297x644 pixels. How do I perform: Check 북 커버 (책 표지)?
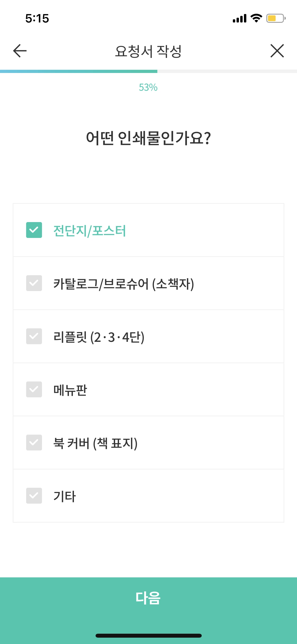click(x=34, y=443)
